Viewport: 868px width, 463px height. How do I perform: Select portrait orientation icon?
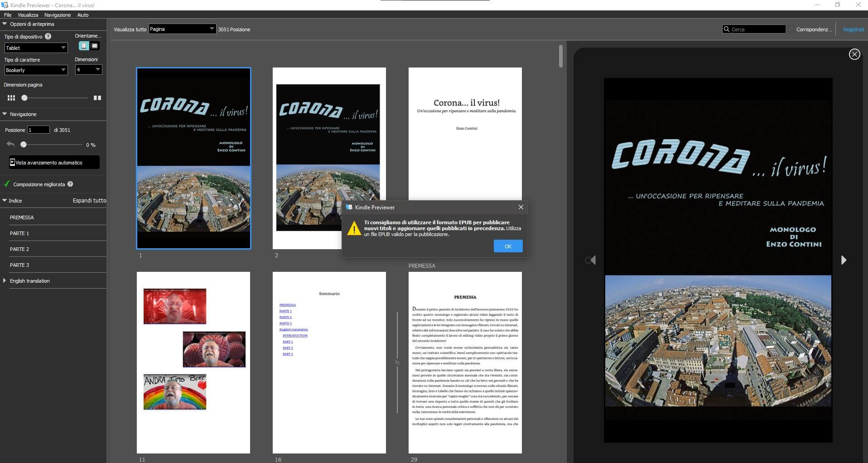click(x=84, y=46)
